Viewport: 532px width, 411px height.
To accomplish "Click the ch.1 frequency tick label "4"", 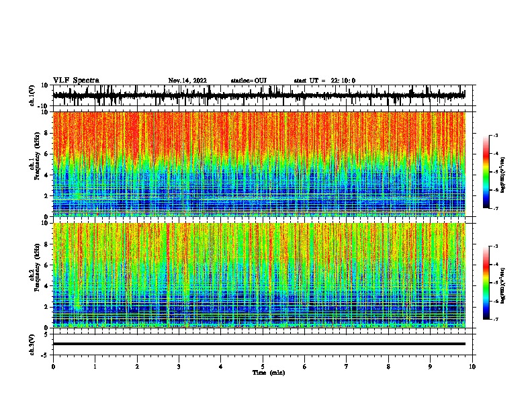I will (46, 175).
